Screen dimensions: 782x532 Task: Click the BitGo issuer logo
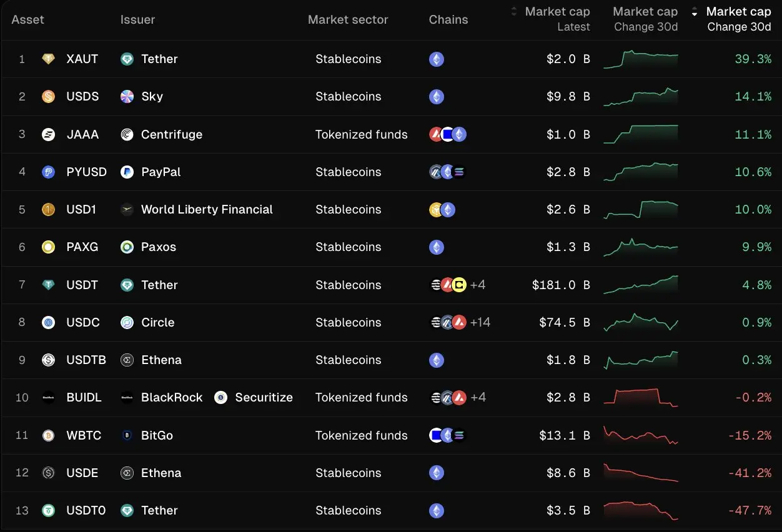(x=127, y=436)
